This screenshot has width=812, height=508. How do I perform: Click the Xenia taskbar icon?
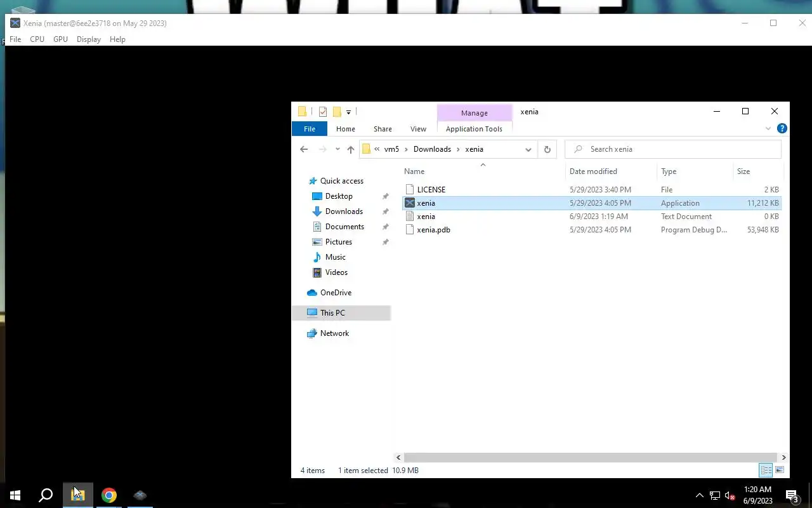[140, 495]
